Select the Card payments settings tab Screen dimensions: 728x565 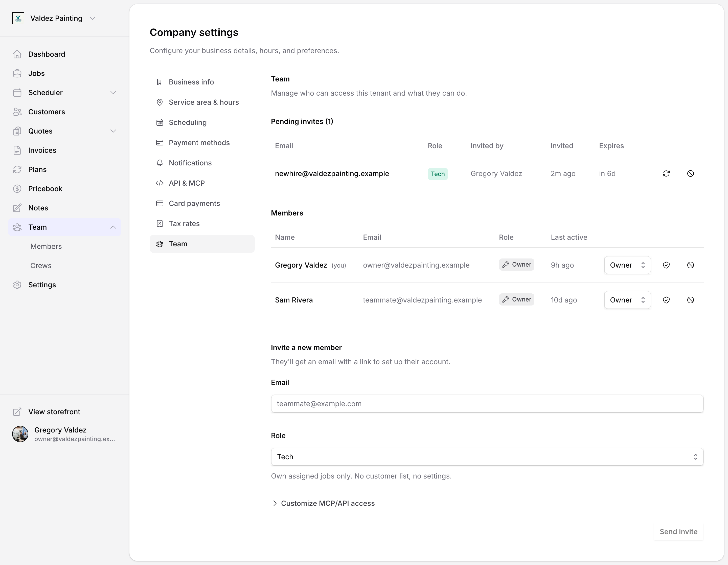[x=202, y=203]
